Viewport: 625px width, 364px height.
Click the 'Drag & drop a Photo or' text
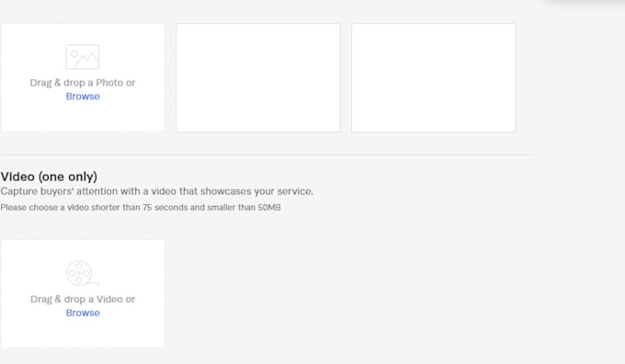point(83,83)
